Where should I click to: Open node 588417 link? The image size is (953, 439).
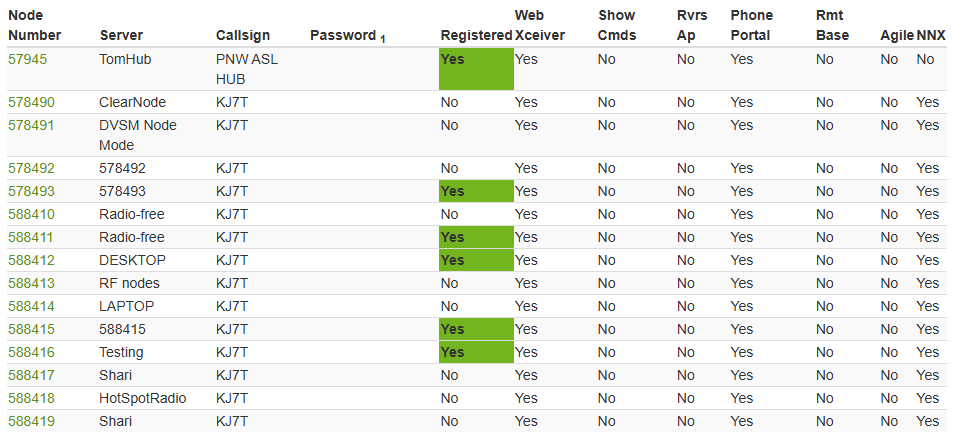point(31,375)
